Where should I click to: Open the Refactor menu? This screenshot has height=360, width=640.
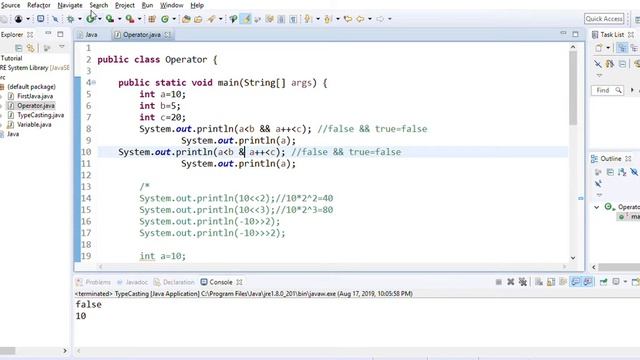tap(39, 5)
